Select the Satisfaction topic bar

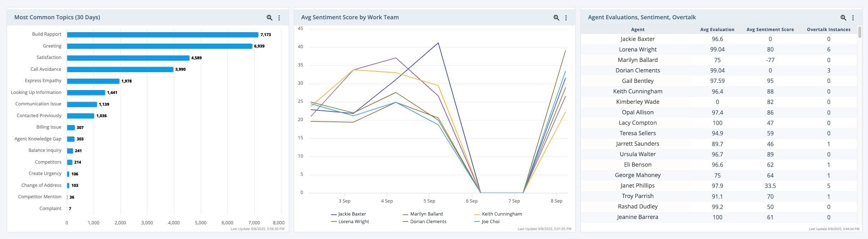[128, 58]
